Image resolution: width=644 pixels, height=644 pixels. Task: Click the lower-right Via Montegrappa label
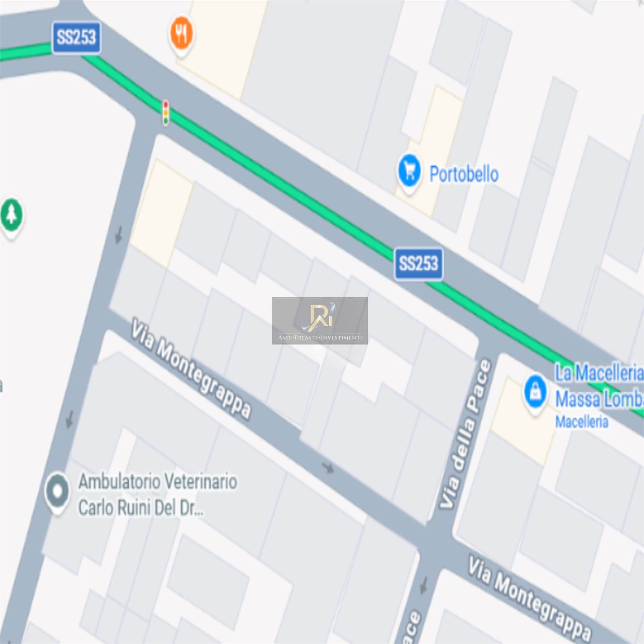tap(530, 599)
